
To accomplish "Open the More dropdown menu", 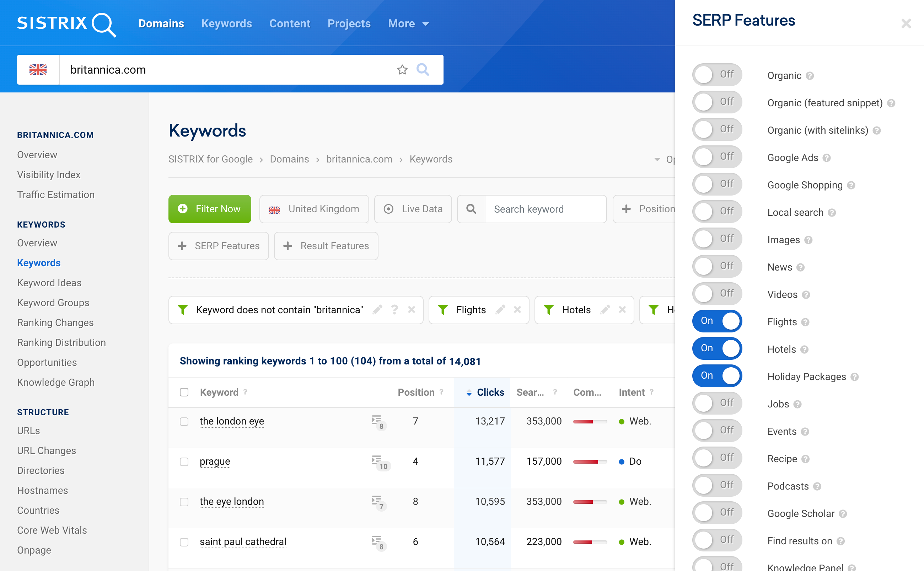I will (x=408, y=24).
